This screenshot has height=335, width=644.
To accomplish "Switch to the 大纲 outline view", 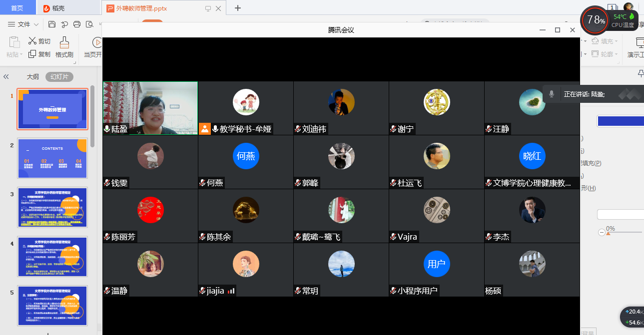I will click(x=33, y=77).
